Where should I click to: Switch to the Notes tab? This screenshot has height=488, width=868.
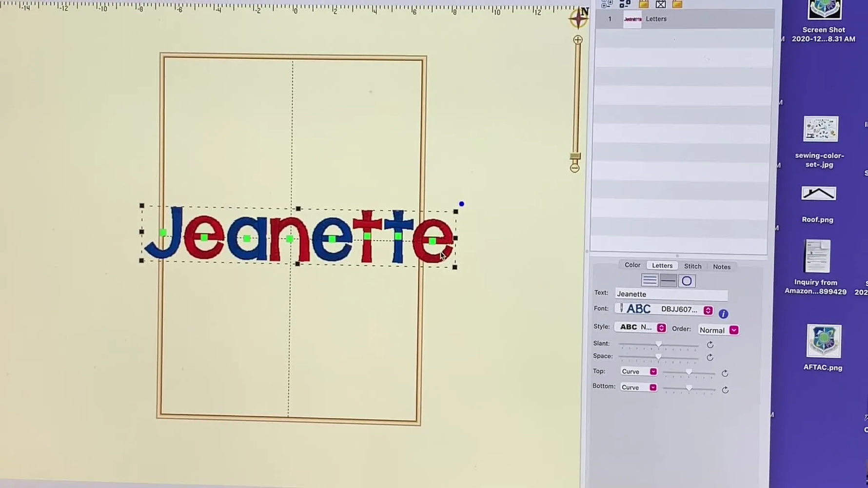click(722, 267)
